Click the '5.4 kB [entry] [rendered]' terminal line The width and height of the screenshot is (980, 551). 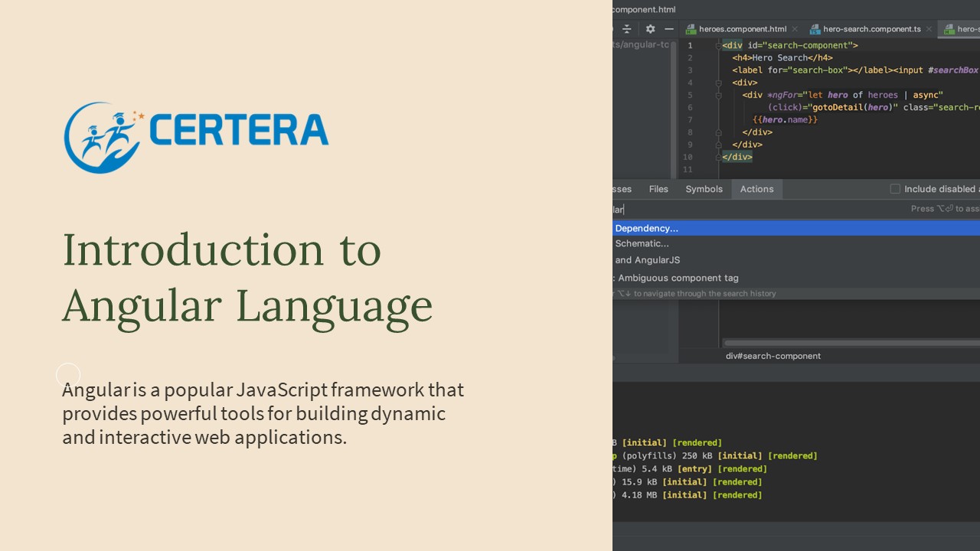pos(690,468)
